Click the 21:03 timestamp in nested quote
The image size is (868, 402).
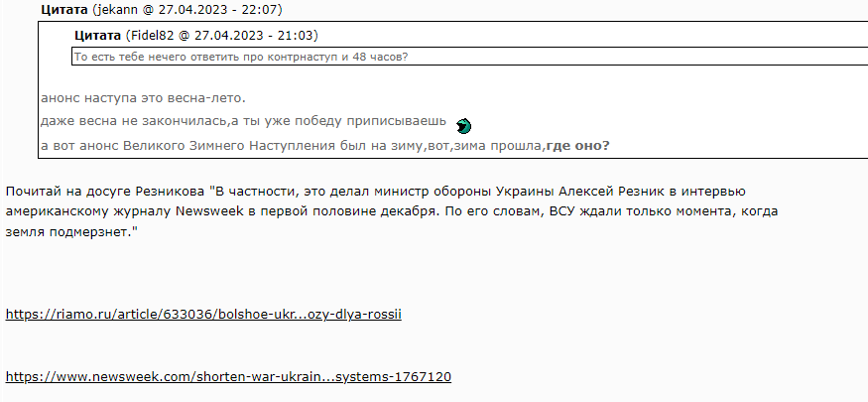tap(299, 36)
